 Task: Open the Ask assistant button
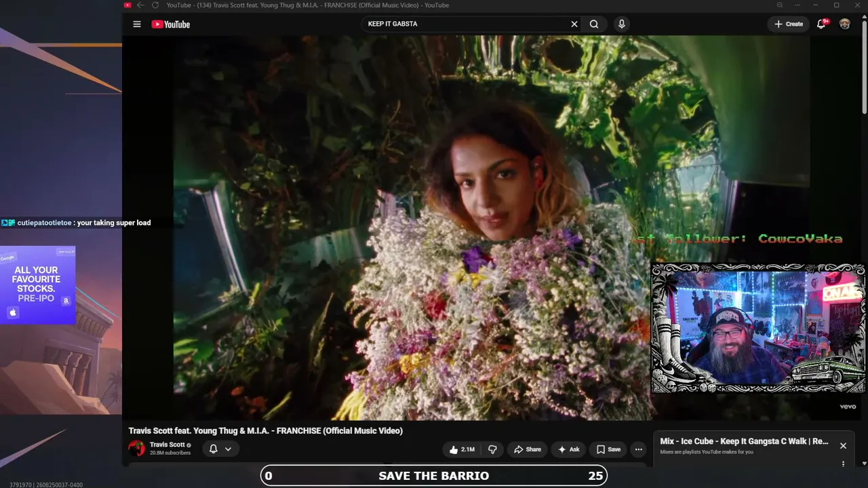click(x=568, y=449)
